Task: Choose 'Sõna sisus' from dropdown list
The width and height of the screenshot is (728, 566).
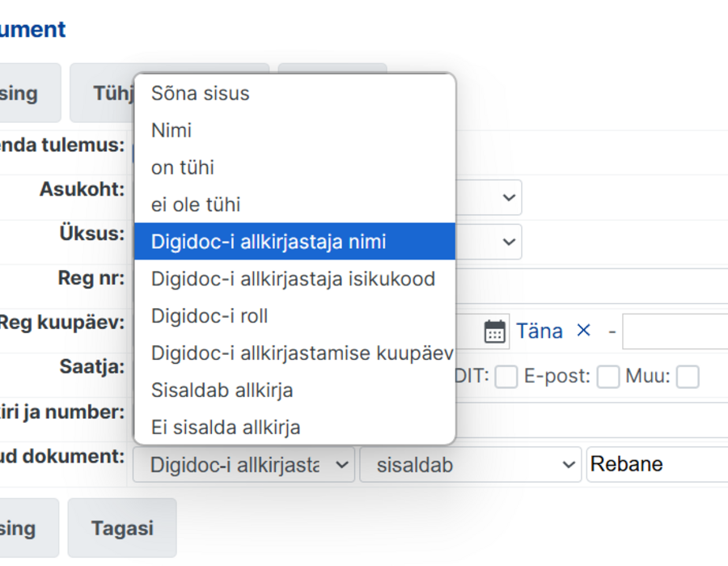Action: coord(294,93)
